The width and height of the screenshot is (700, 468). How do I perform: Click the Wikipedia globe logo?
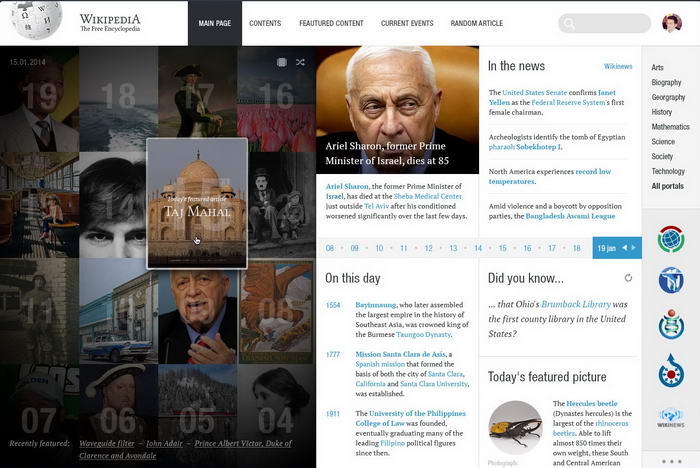[x=37, y=20]
